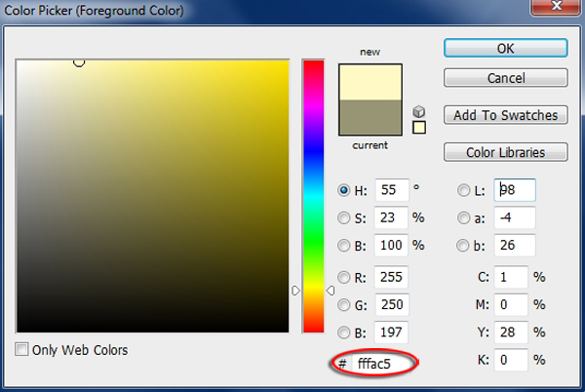Click the Cancel button
This screenshot has height=392, width=585.
point(505,78)
